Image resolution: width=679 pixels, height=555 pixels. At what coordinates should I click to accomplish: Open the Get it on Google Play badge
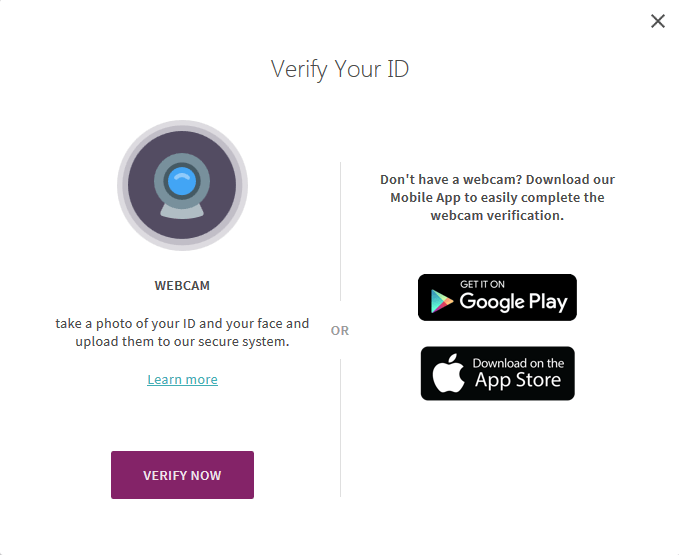[497, 297]
